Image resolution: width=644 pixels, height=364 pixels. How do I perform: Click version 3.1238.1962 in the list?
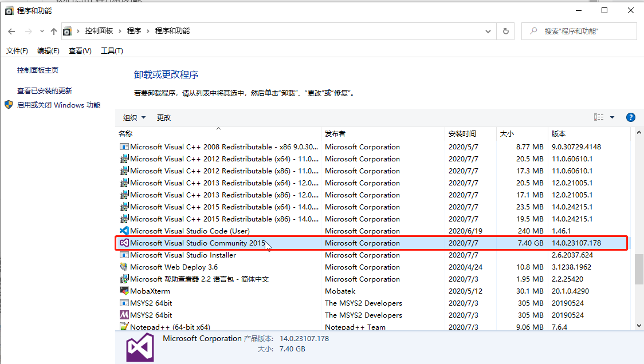tap(571, 267)
